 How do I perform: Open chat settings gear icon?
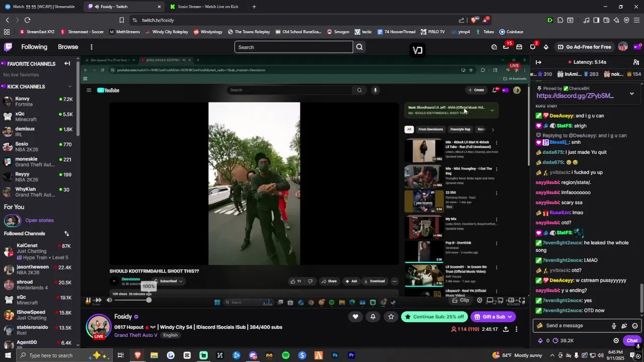(616, 340)
